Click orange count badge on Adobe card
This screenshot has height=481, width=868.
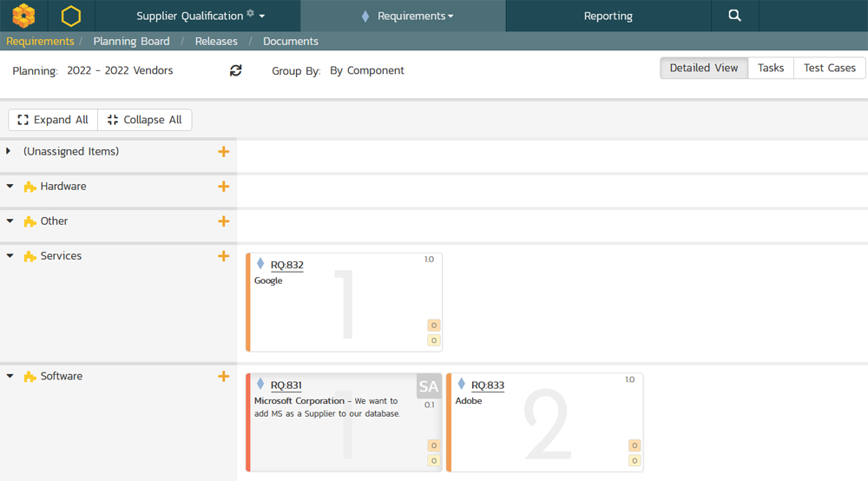[635, 446]
